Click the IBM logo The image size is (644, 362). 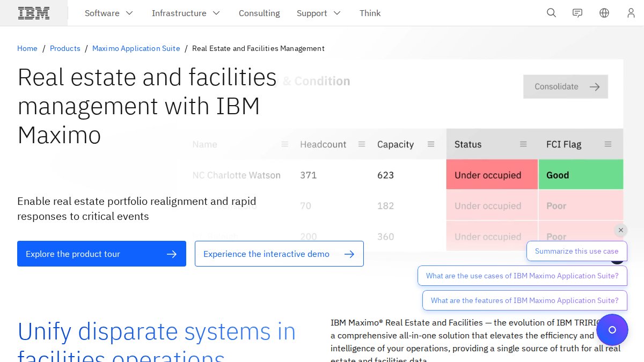click(34, 13)
